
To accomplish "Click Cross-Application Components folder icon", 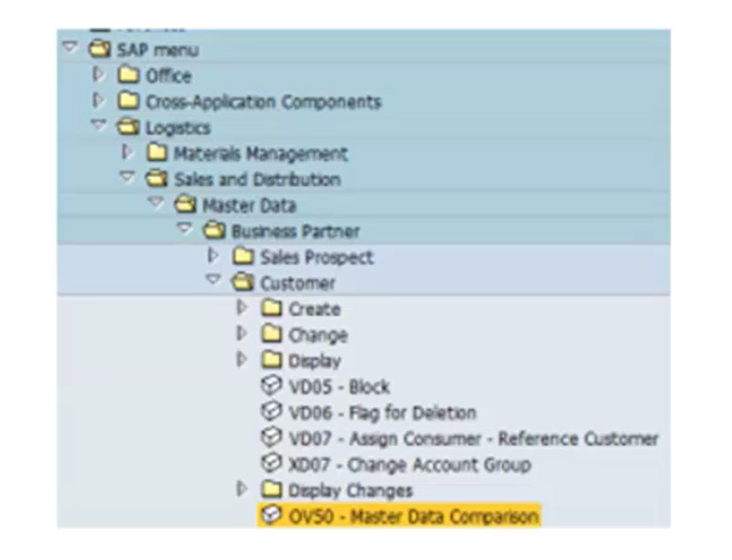I will tap(128, 100).
